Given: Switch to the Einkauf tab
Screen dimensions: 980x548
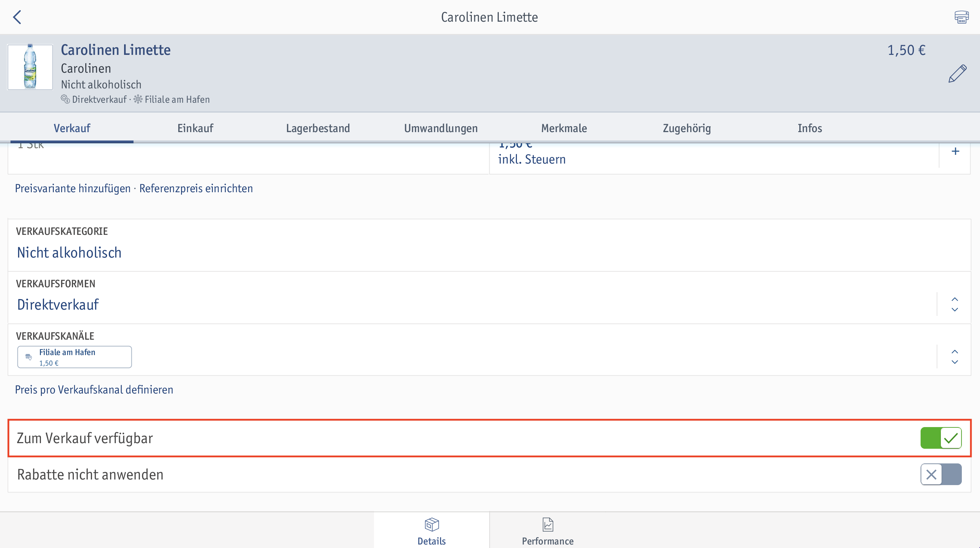Looking at the screenshot, I should click(x=195, y=128).
